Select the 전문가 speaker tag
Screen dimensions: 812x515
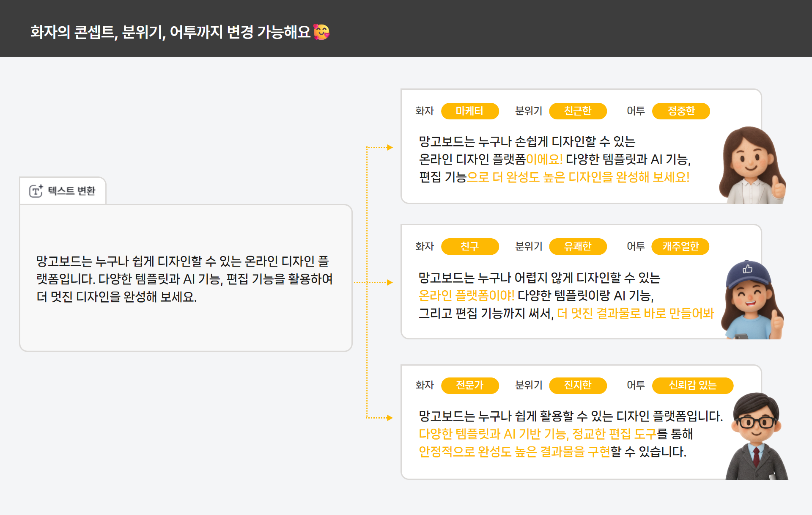click(470, 385)
